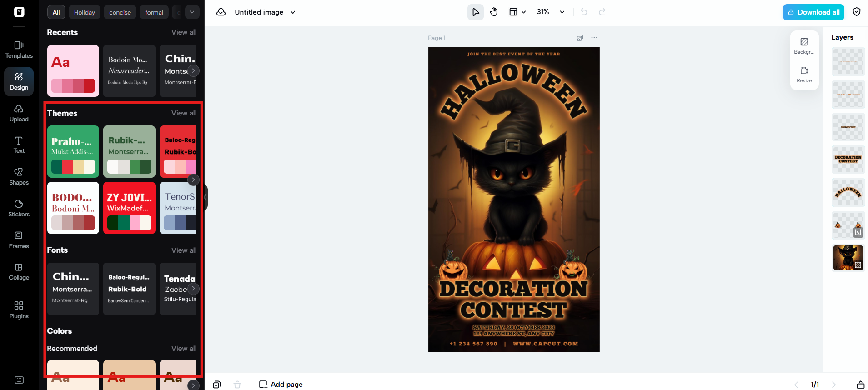Click the cloud save status icon

coord(221,12)
